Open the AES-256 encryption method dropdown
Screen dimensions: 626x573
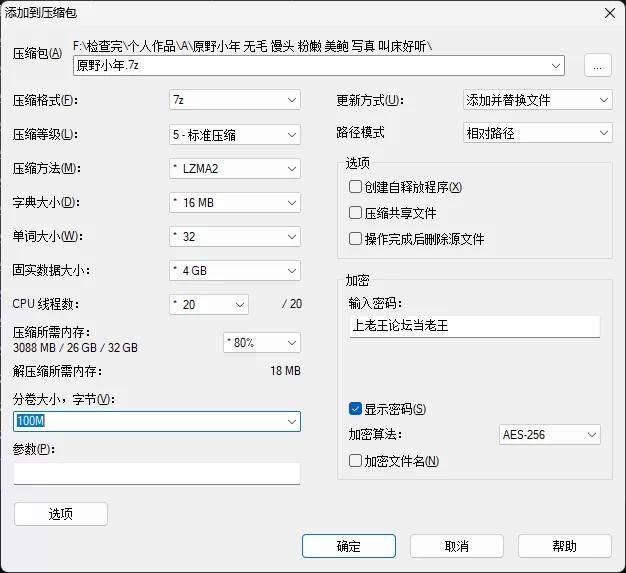[550, 434]
